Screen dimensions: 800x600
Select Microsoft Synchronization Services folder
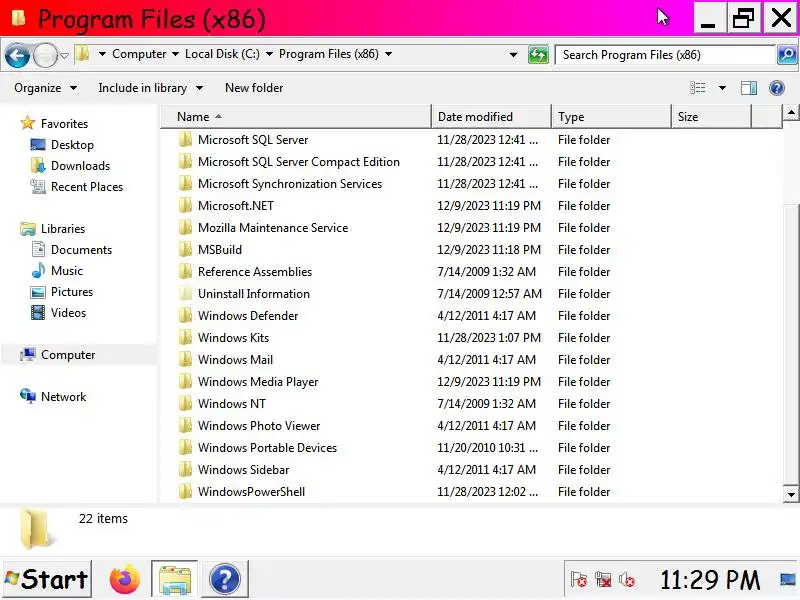tap(290, 184)
